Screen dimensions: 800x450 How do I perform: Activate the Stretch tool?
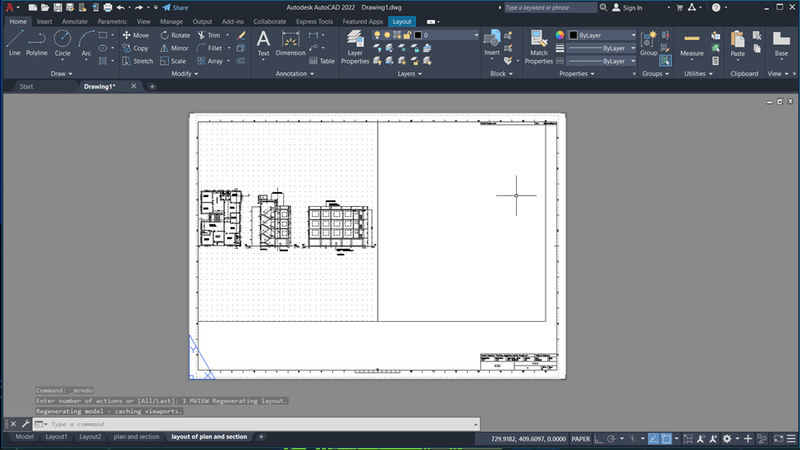point(138,61)
